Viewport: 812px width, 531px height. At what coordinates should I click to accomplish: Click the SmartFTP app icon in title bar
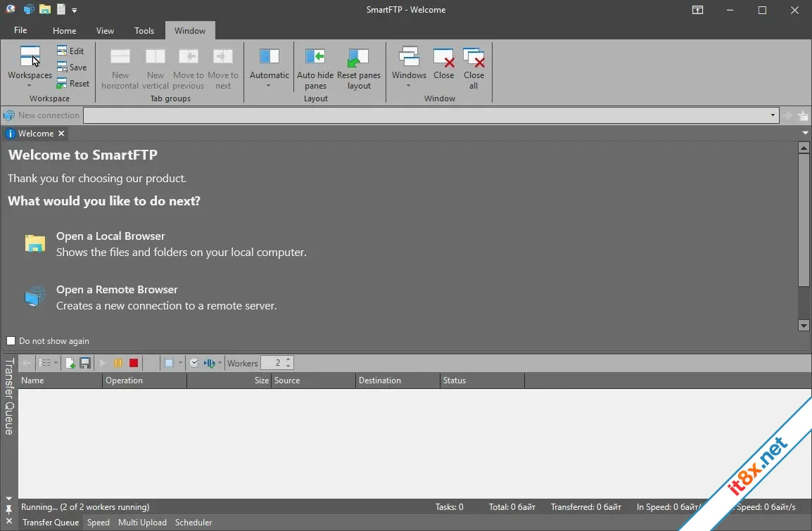click(11, 9)
